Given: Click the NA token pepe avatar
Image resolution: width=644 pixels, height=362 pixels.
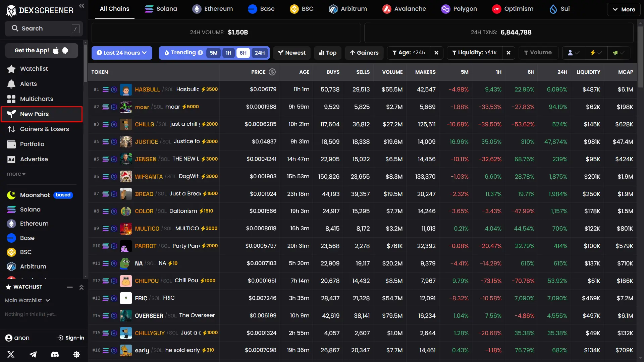Looking at the screenshot, I should (x=126, y=263).
